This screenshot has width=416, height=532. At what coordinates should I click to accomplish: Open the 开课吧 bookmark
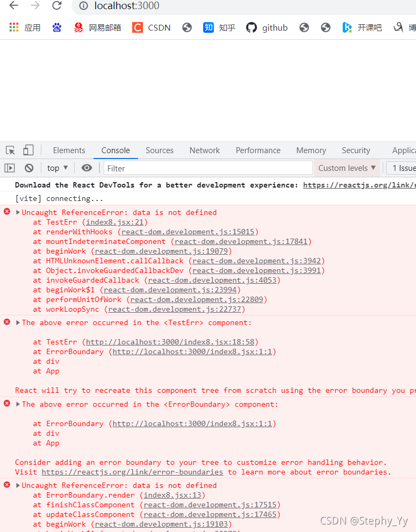pyautogui.click(x=362, y=27)
